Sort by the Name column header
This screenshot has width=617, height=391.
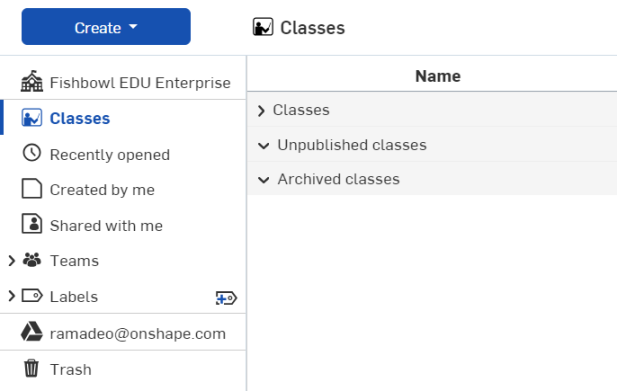click(x=438, y=76)
